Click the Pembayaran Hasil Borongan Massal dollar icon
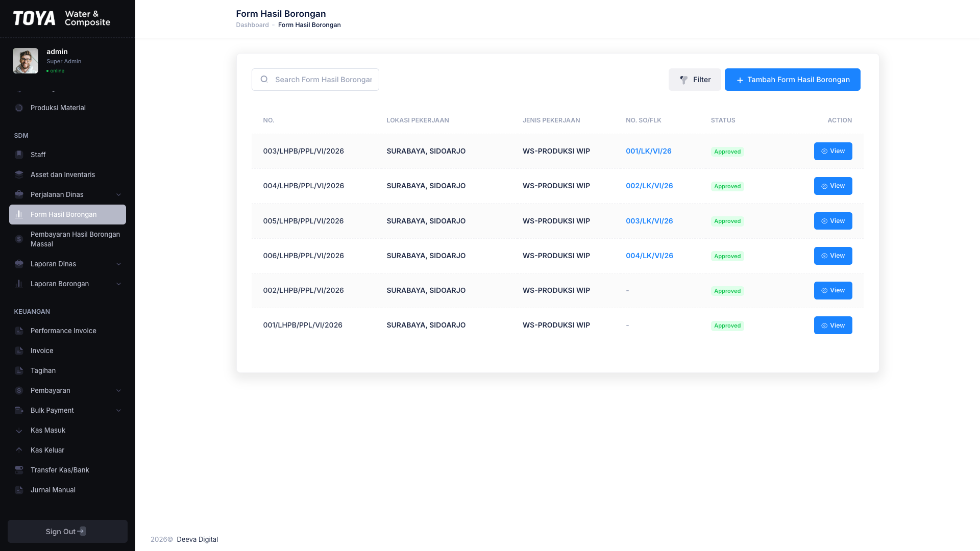Viewport: 980px width, 551px height. [x=19, y=239]
